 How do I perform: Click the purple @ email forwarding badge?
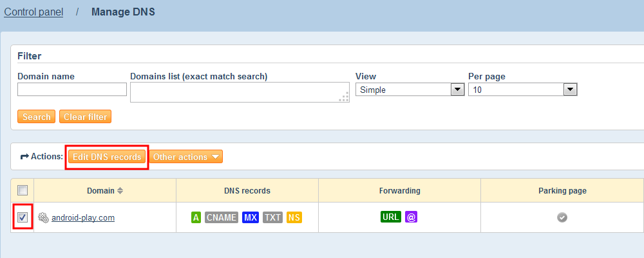point(412,217)
